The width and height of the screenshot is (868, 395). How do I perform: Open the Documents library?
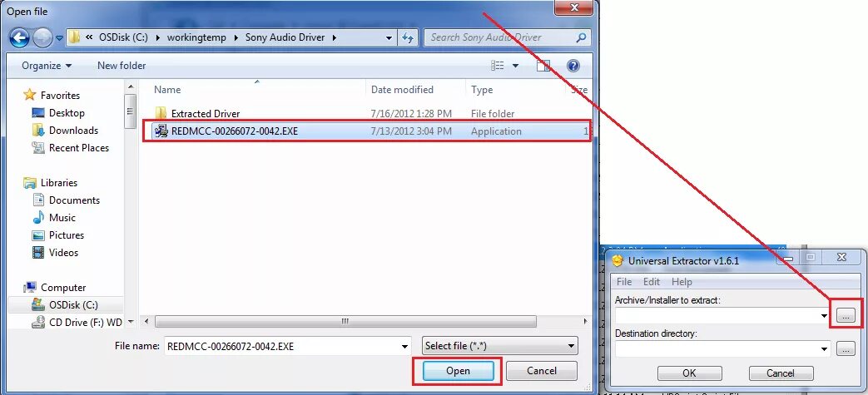coord(74,200)
